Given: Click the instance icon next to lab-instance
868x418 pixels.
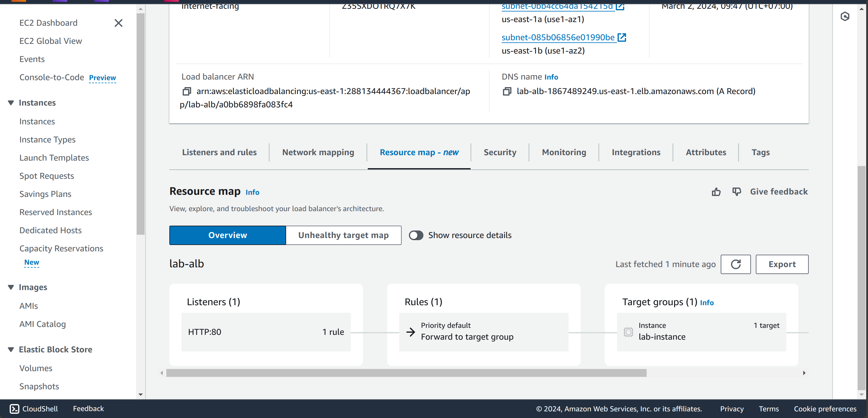Looking at the screenshot, I should tap(628, 332).
